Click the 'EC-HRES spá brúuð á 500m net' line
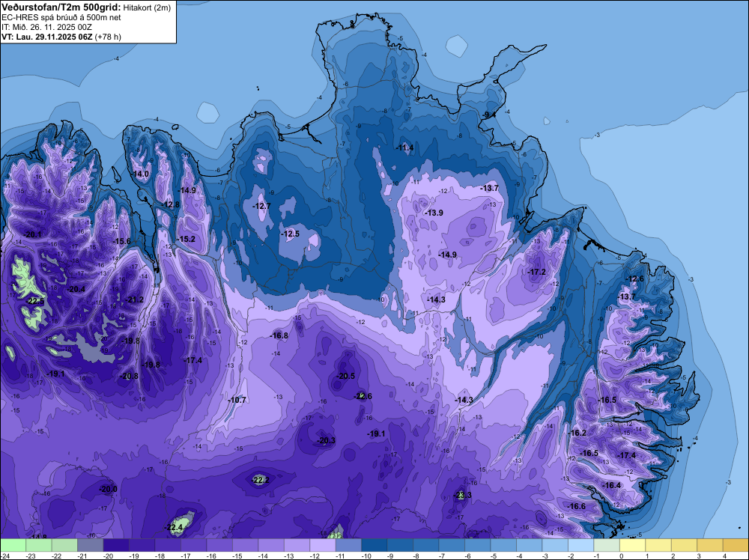Image resolution: width=749 pixels, height=560 pixels. (61, 18)
